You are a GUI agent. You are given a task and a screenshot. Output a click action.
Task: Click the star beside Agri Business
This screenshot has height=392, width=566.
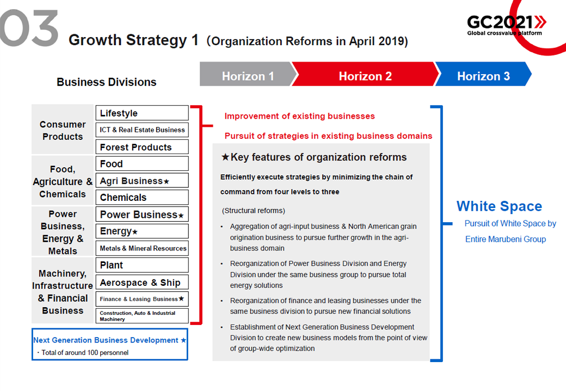pos(167,181)
